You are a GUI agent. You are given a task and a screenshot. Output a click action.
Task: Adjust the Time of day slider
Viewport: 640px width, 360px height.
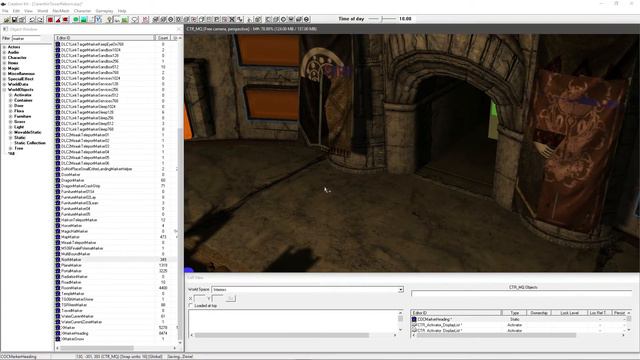382,19
